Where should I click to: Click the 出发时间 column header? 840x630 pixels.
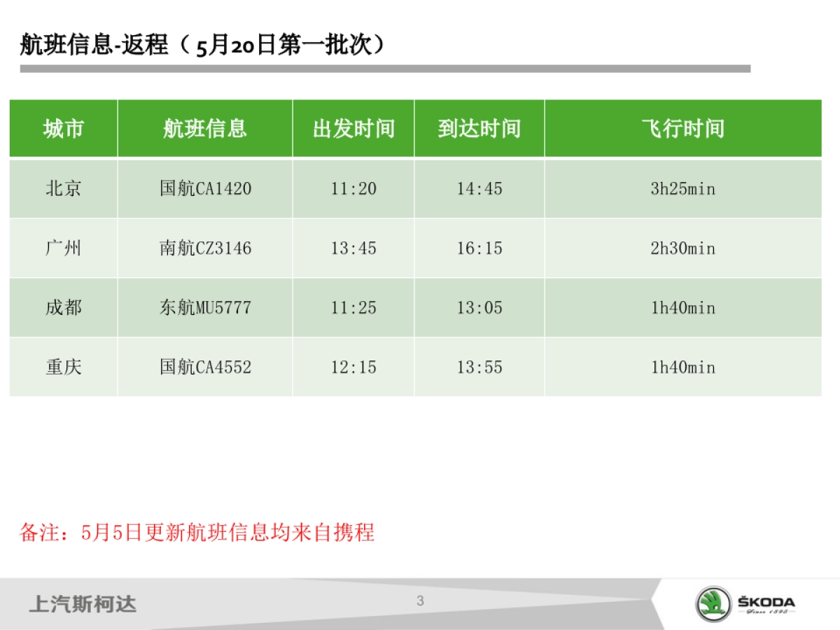(353, 129)
